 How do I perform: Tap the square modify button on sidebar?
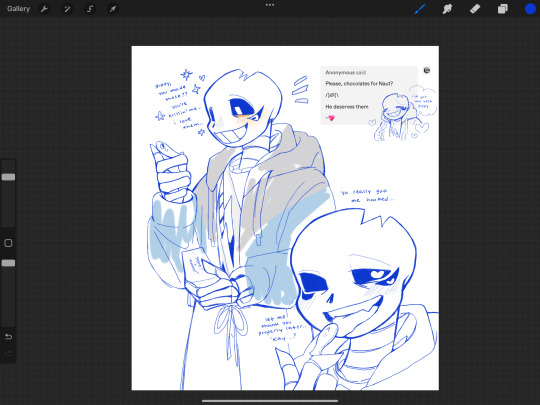pos(8,243)
